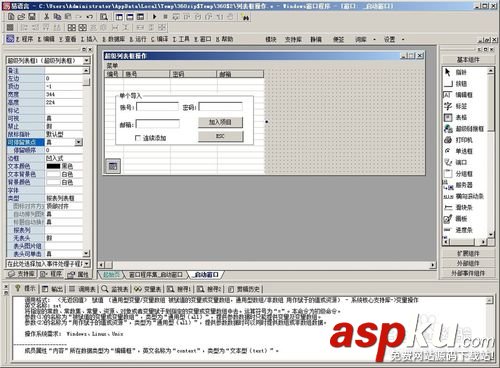
Task: Open the 可停留焦点 property value dropdown
Action: click(x=78, y=142)
